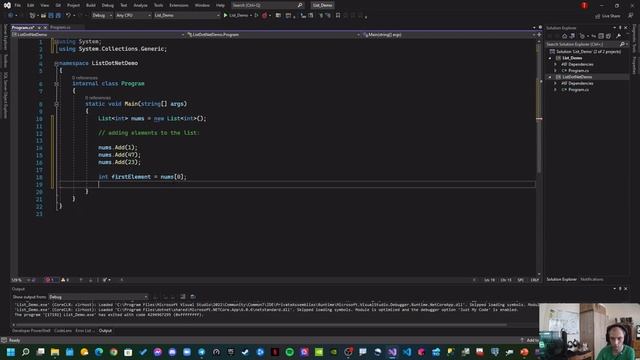Click the red Hot Reload flame icon
This screenshot has height=360, width=640.
(264, 16)
